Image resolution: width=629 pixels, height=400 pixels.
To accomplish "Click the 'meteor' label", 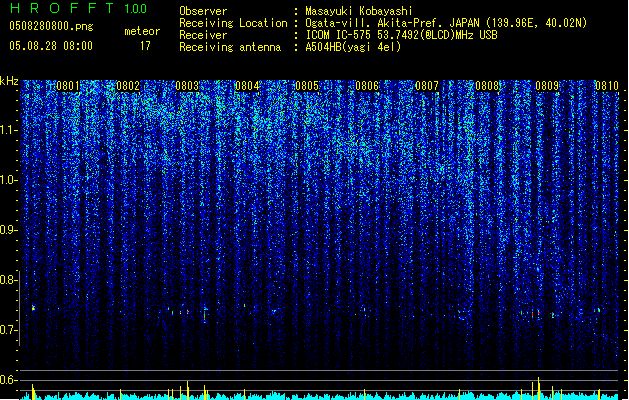I will (x=142, y=31).
